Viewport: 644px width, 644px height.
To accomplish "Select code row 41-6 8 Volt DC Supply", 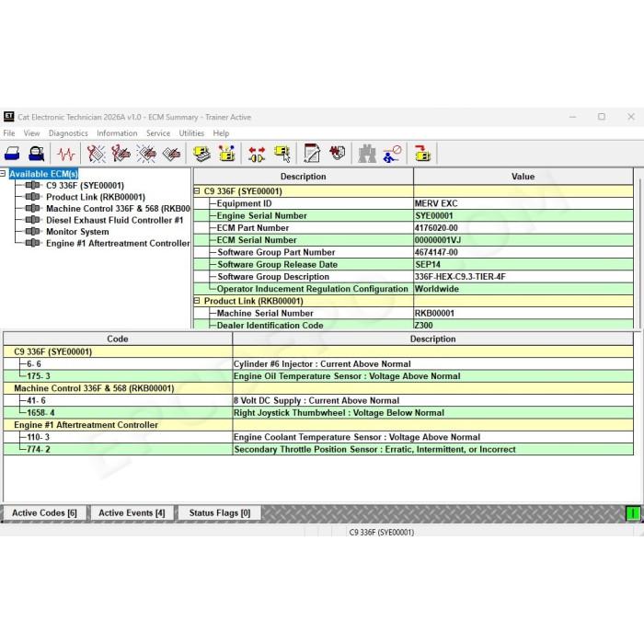I will [318, 400].
